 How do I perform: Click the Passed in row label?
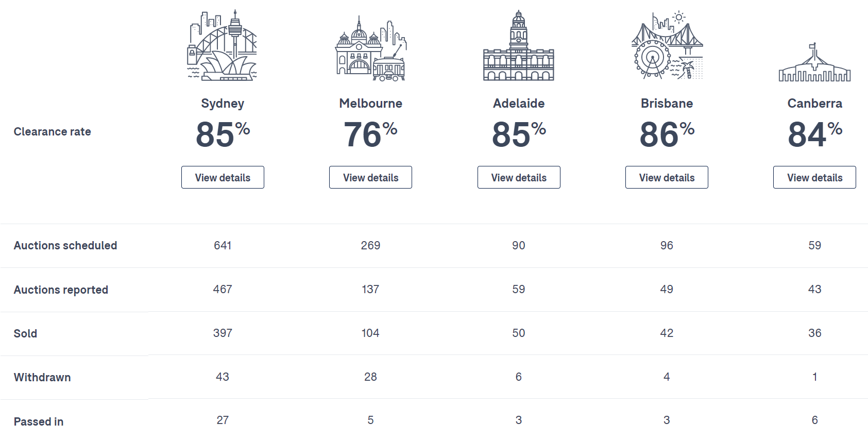pyautogui.click(x=39, y=421)
